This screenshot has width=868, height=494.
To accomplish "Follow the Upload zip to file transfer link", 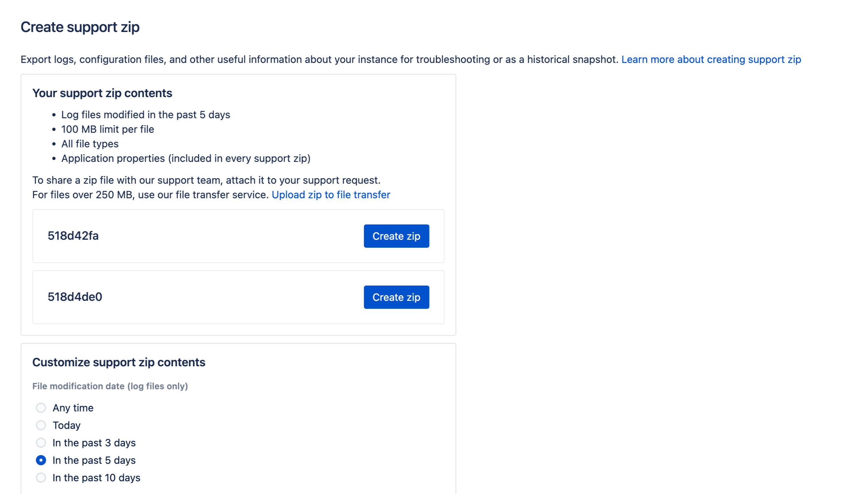I will pyautogui.click(x=331, y=195).
